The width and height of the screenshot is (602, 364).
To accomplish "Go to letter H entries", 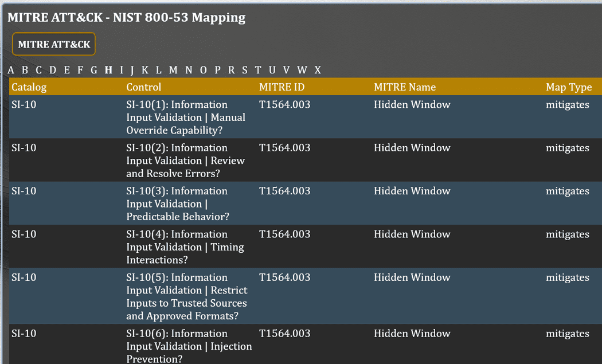I will (108, 71).
